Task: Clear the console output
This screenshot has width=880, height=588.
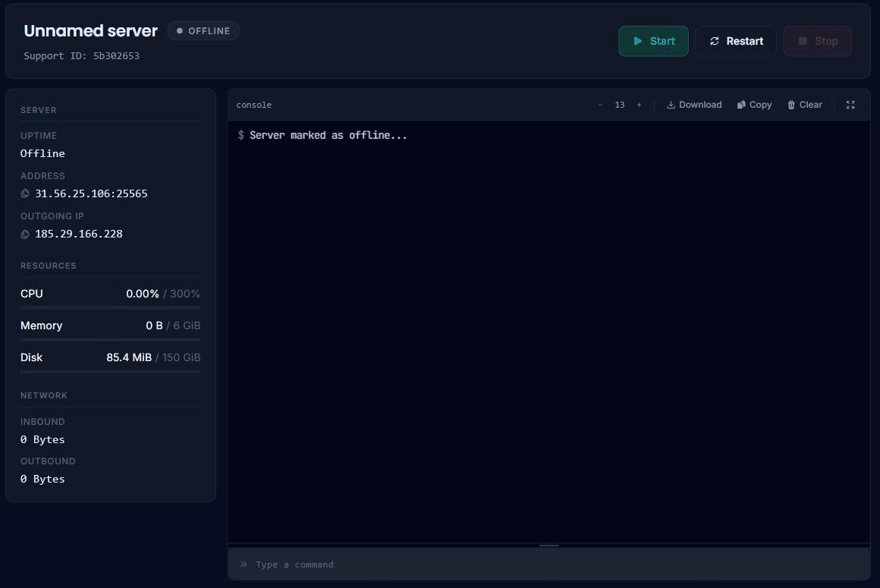Action: pyautogui.click(x=805, y=105)
